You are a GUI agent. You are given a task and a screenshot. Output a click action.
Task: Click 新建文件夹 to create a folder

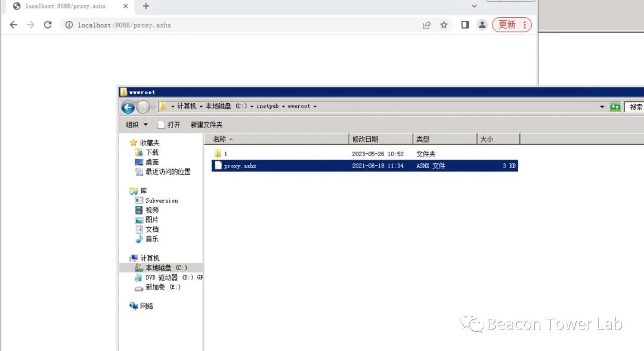pyautogui.click(x=206, y=125)
